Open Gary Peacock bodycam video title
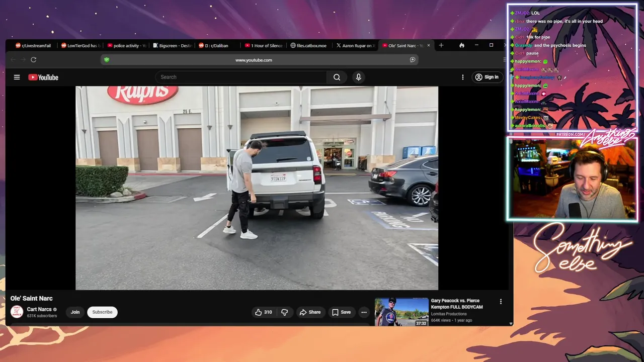The image size is (644, 362). pyautogui.click(x=457, y=304)
